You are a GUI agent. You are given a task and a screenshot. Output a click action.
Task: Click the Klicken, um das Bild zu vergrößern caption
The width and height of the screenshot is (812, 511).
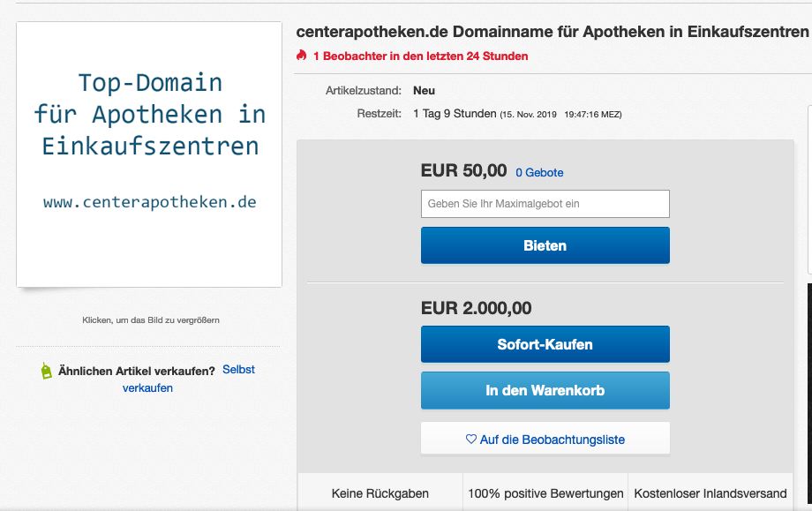point(151,320)
